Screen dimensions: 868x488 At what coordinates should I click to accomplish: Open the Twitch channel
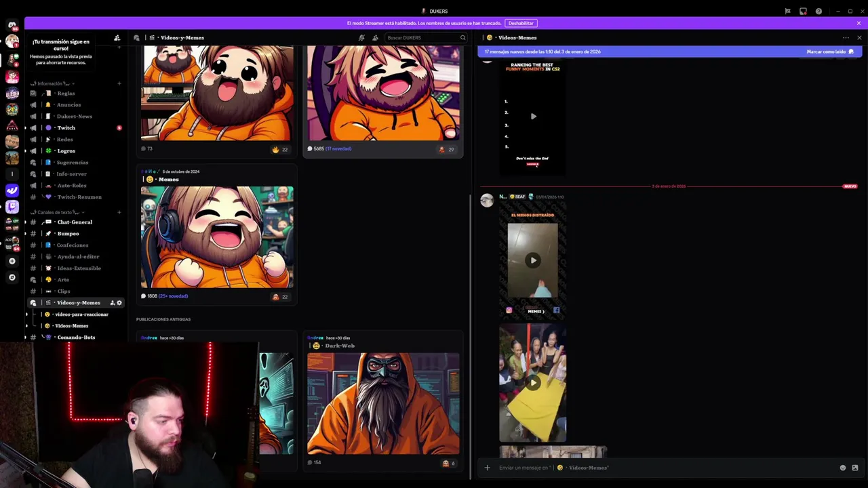(x=76, y=128)
